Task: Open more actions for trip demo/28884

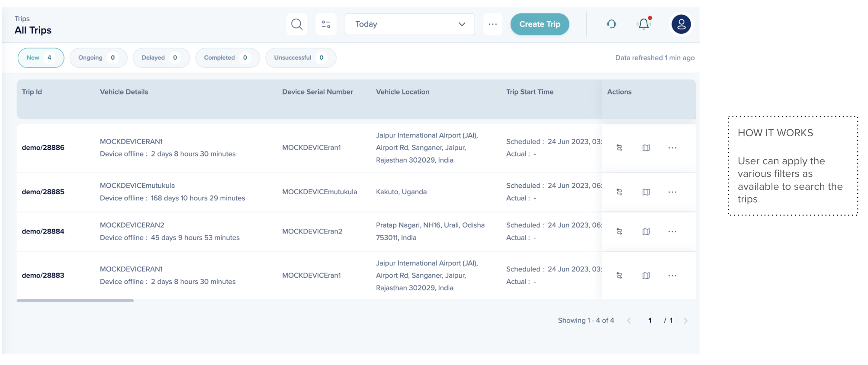Action: point(672,232)
